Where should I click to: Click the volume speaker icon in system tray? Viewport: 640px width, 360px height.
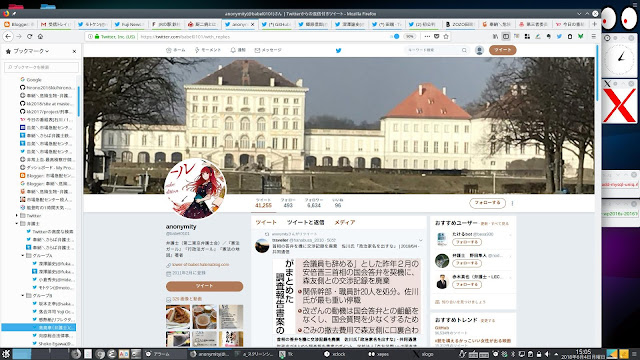[547, 354]
